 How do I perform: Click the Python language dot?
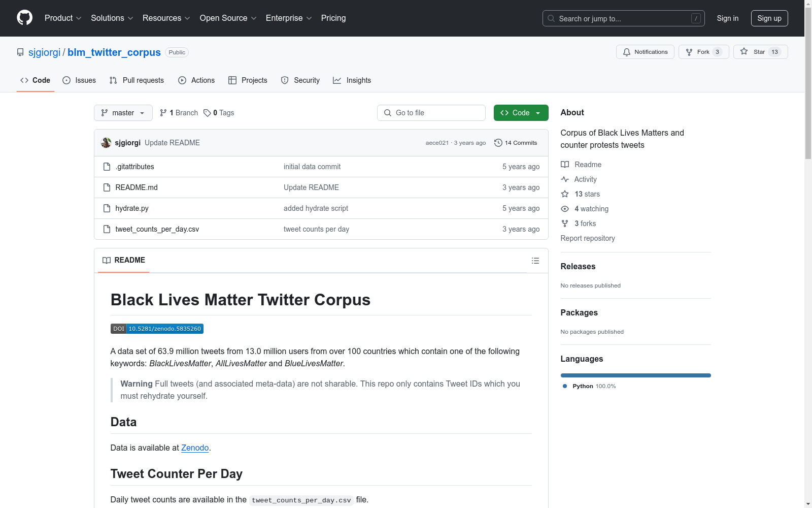[x=565, y=386]
